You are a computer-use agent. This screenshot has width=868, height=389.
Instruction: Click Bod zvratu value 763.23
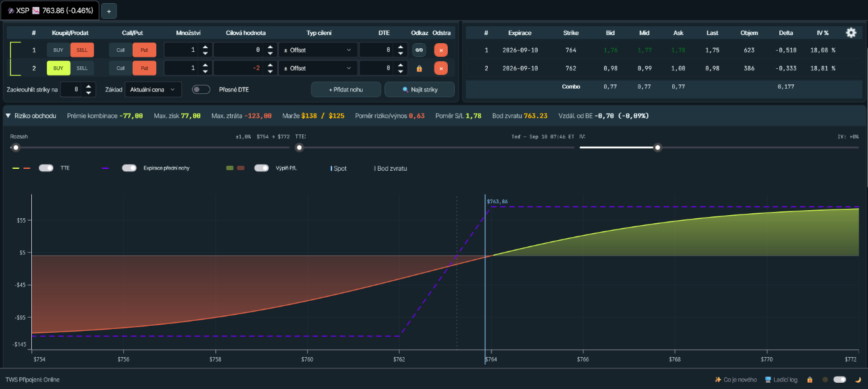[535, 116]
